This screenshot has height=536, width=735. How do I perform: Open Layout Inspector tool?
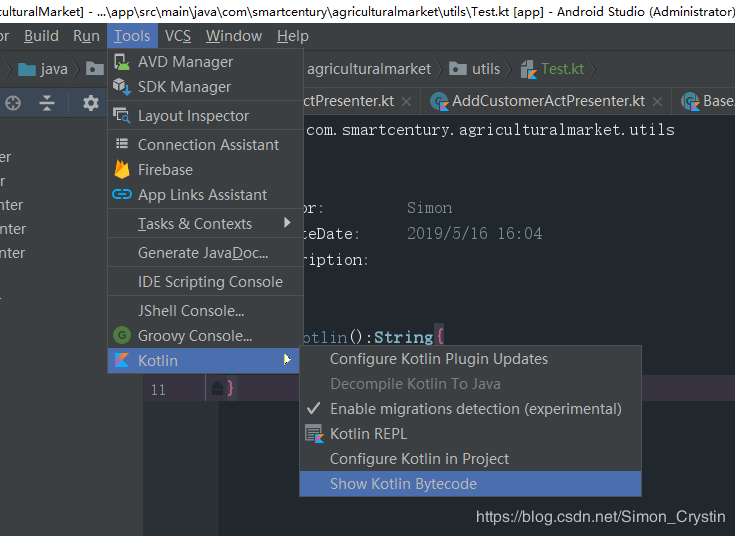tap(205, 116)
